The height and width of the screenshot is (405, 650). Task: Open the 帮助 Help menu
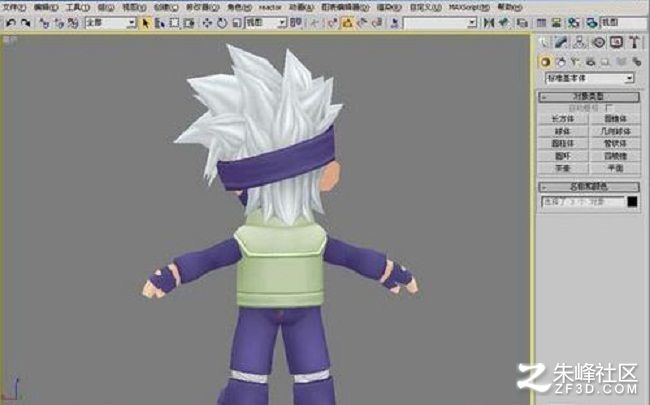tap(510, 7)
